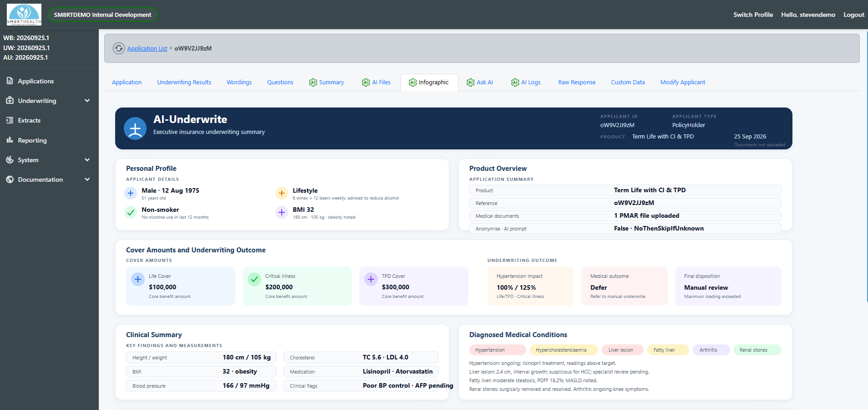
Task: Click the green check icon beside Non-smoker
Action: tap(131, 212)
